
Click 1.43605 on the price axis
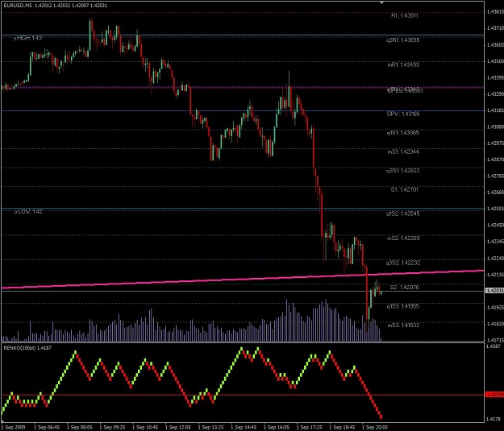[x=495, y=45]
